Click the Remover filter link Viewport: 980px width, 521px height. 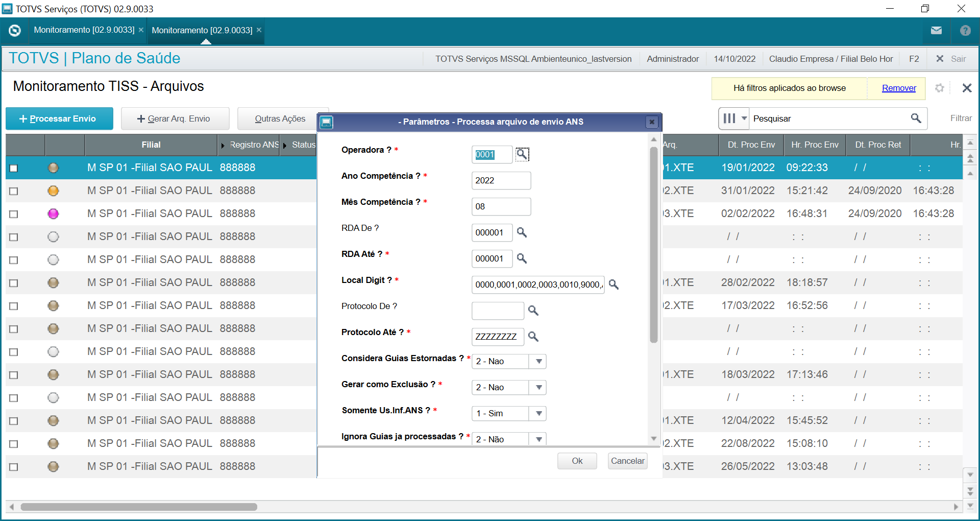899,88
